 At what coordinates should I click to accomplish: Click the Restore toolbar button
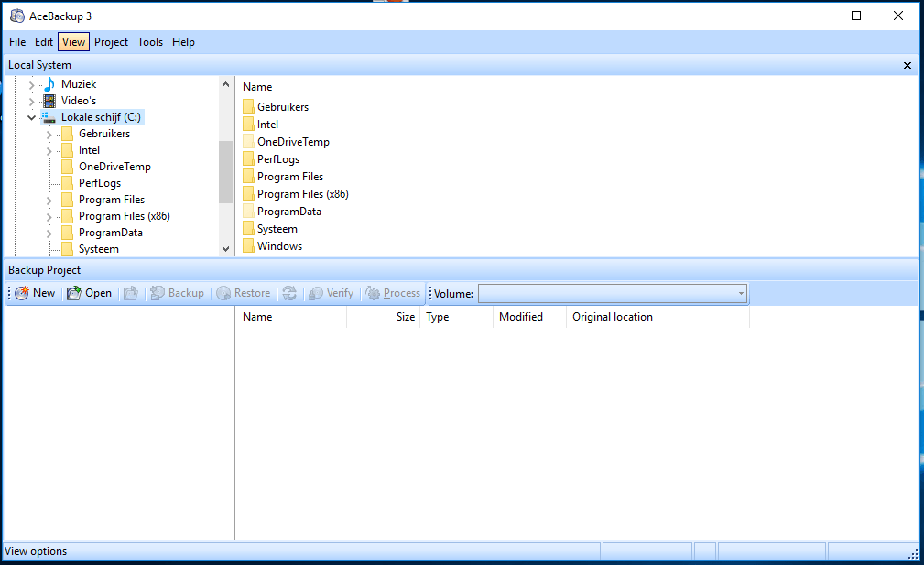[244, 293]
